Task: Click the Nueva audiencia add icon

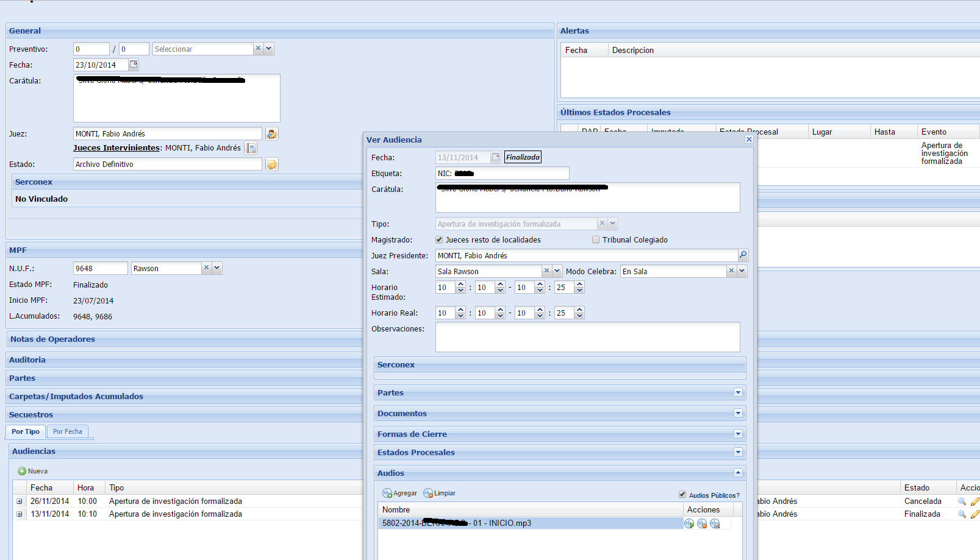Action: [22, 471]
